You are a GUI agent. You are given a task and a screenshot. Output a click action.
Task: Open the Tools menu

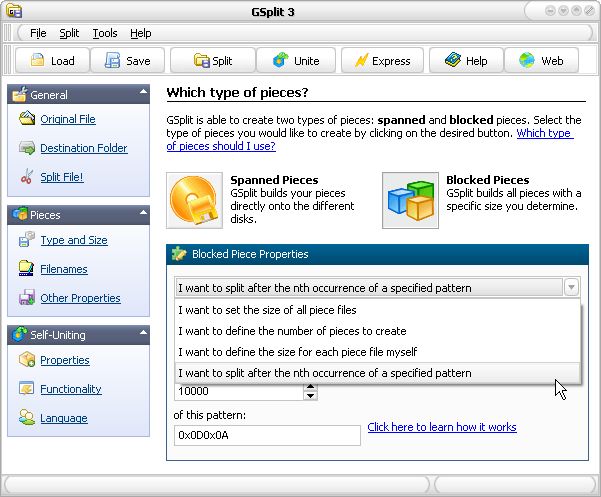104,33
